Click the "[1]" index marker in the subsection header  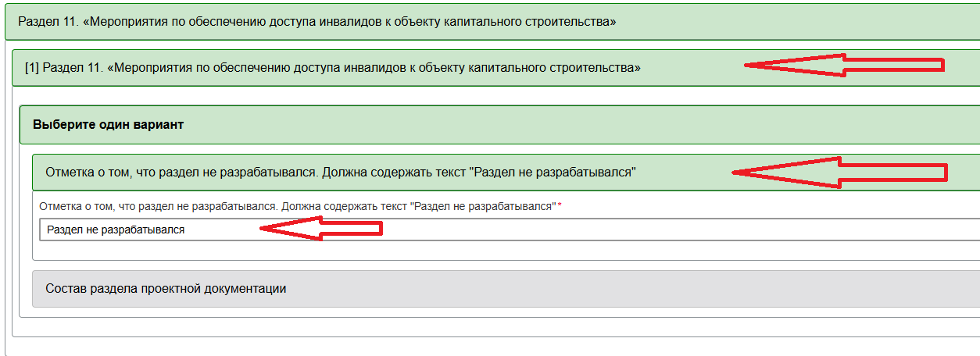32,68
